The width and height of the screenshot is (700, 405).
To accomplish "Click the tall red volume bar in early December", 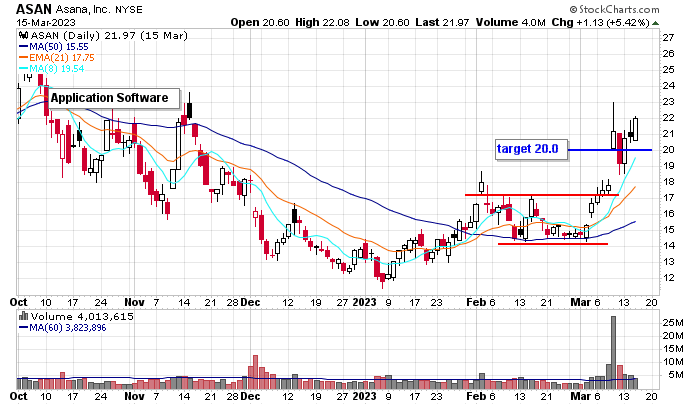I will 255,372.
